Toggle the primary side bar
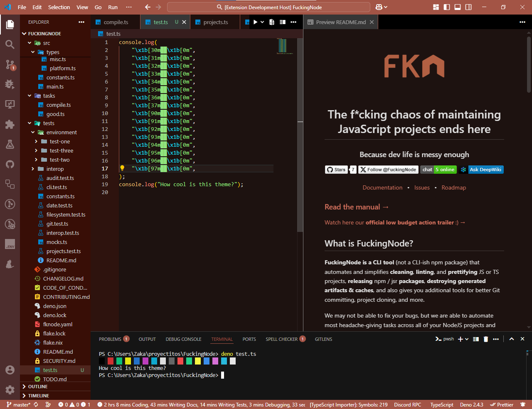Image resolution: width=532 pixels, height=409 pixels. tap(447, 7)
